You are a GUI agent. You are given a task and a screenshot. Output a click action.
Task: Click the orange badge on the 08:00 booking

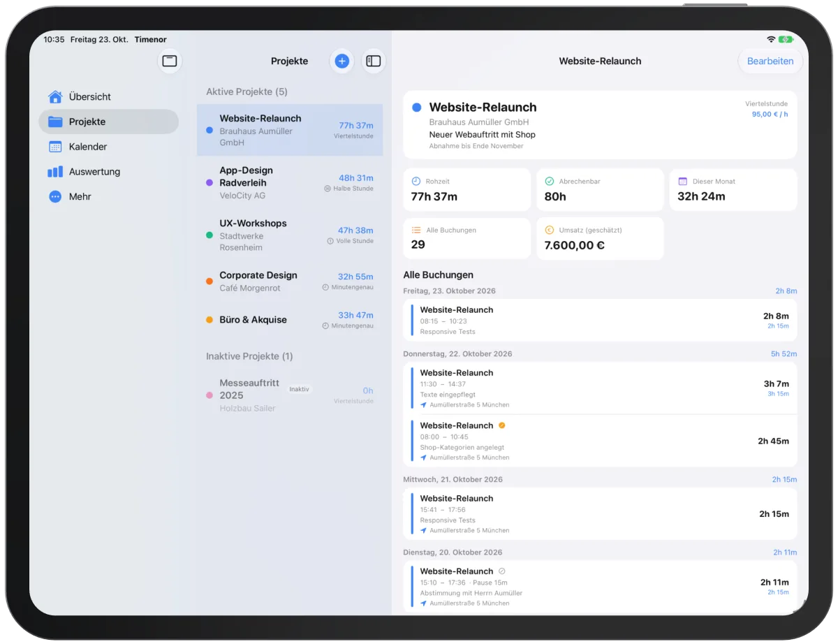(x=501, y=425)
